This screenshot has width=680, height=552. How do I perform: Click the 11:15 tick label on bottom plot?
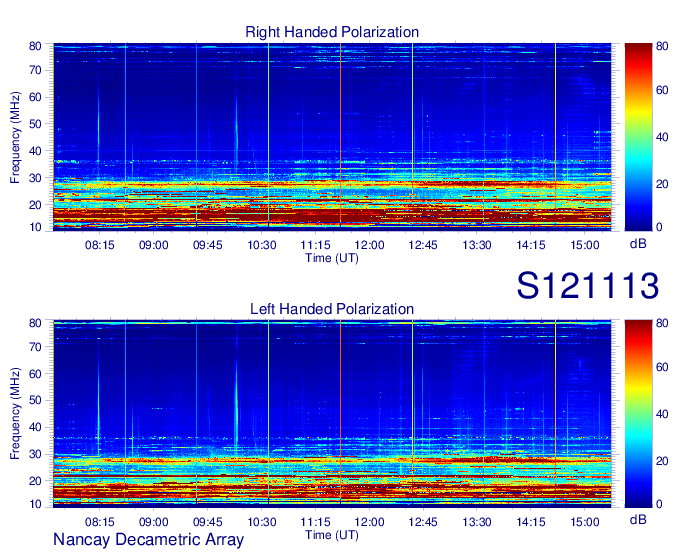pyautogui.click(x=315, y=522)
